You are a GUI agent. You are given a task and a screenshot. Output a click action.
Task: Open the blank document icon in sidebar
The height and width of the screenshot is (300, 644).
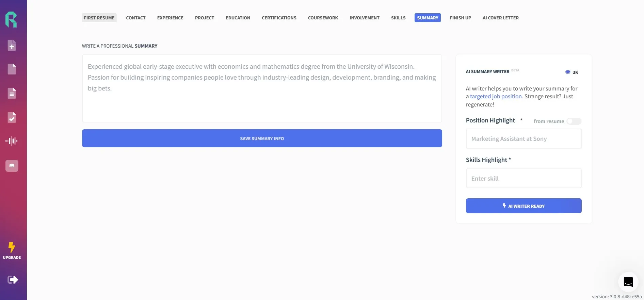click(12, 69)
